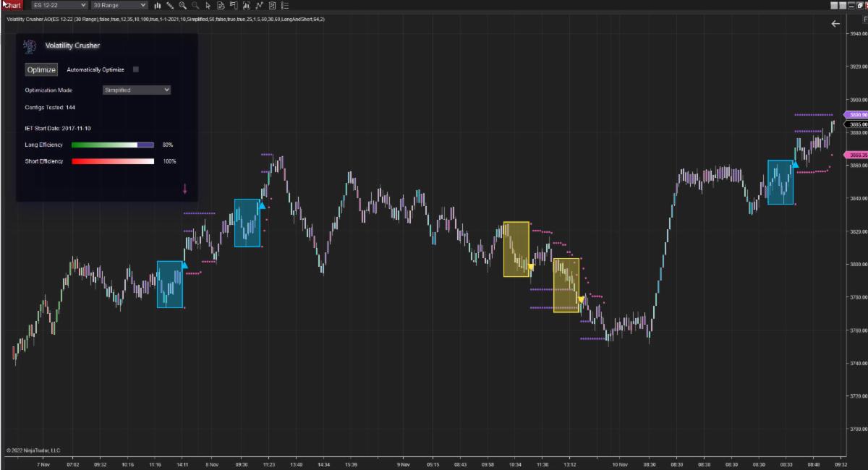Select the pencil drawing tool in the toolbar
Screen dimensions: 868x470
click(x=170, y=6)
